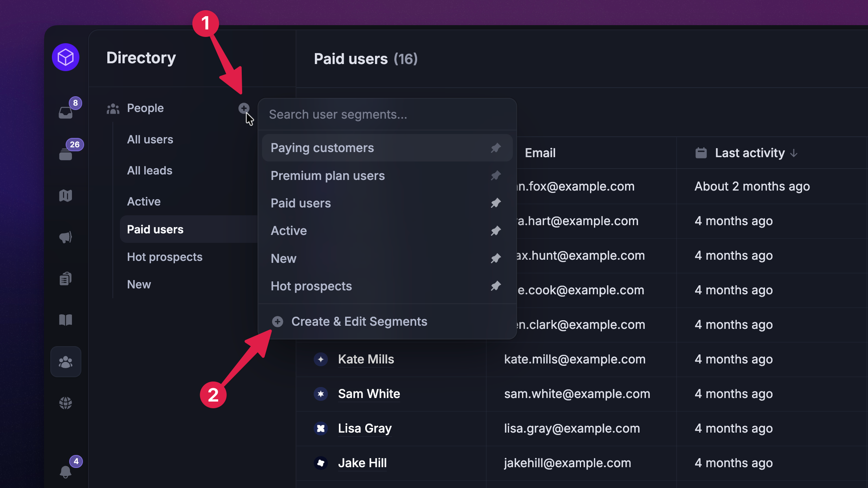Toggle pin for Paying customers segment

pyautogui.click(x=496, y=148)
